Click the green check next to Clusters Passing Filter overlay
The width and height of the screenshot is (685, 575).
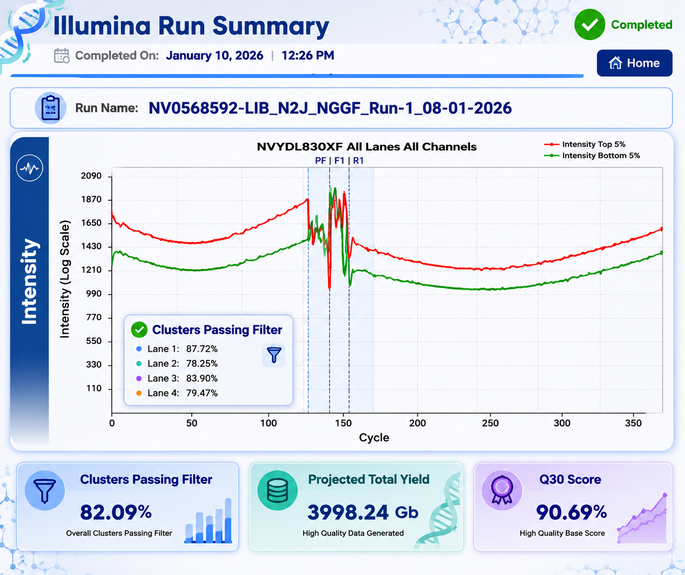[139, 329]
